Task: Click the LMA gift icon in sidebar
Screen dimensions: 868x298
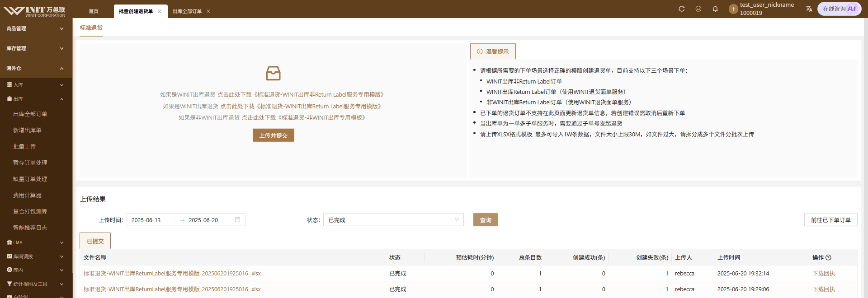Action: tap(9, 242)
